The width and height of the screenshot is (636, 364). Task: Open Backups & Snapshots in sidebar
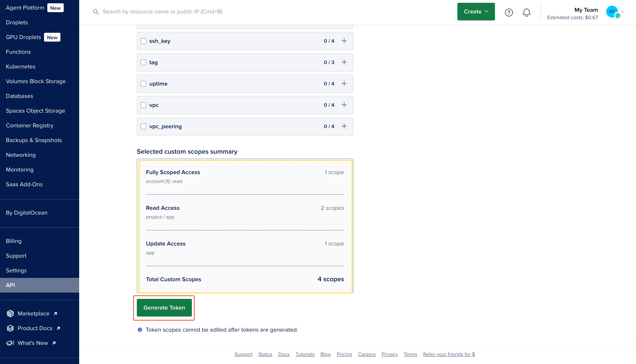pyautogui.click(x=34, y=140)
